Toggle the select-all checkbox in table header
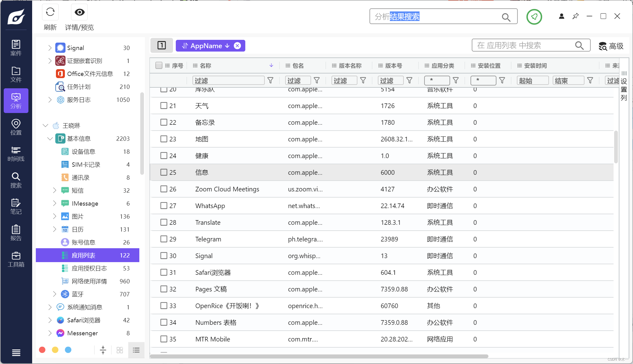 coord(159,65)
